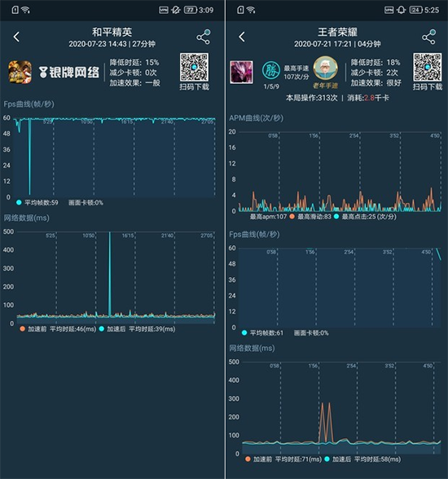Tap the deep FPS drop in the 和平精英 Fps chart
This screenshot has width=448, height=479.
click(x=29, y=156)
